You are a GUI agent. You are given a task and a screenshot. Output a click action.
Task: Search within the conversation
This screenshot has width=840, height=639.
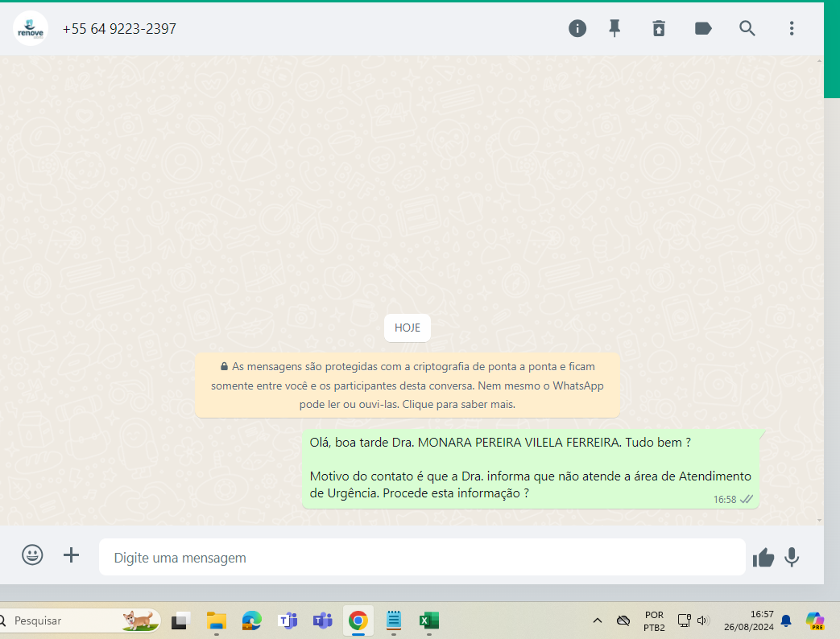(747, 28)
